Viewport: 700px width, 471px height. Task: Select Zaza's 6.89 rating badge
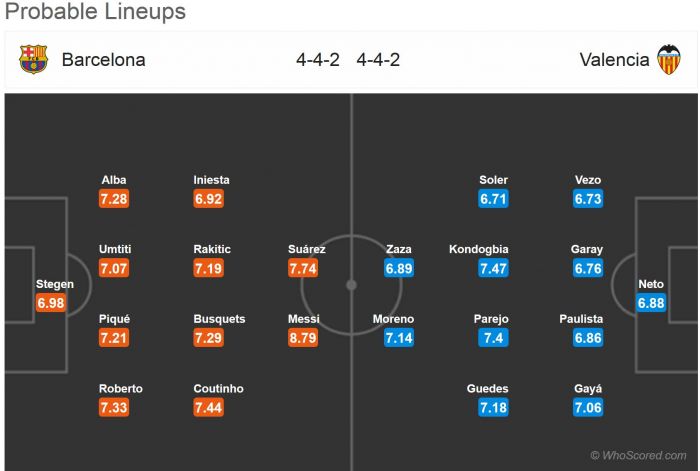click(398, 268)
